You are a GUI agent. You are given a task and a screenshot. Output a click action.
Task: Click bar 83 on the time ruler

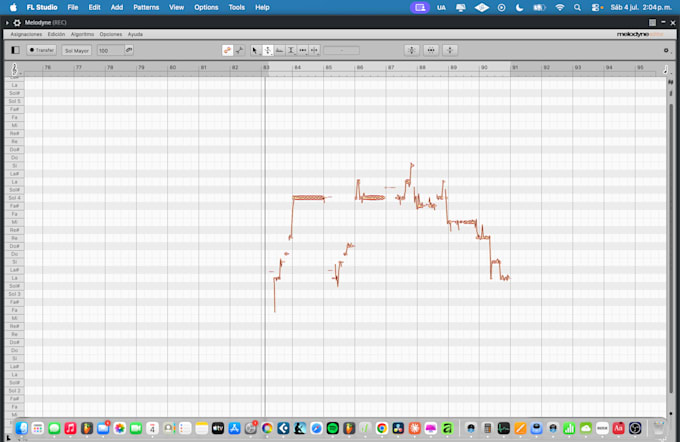[x=266, y=68]
